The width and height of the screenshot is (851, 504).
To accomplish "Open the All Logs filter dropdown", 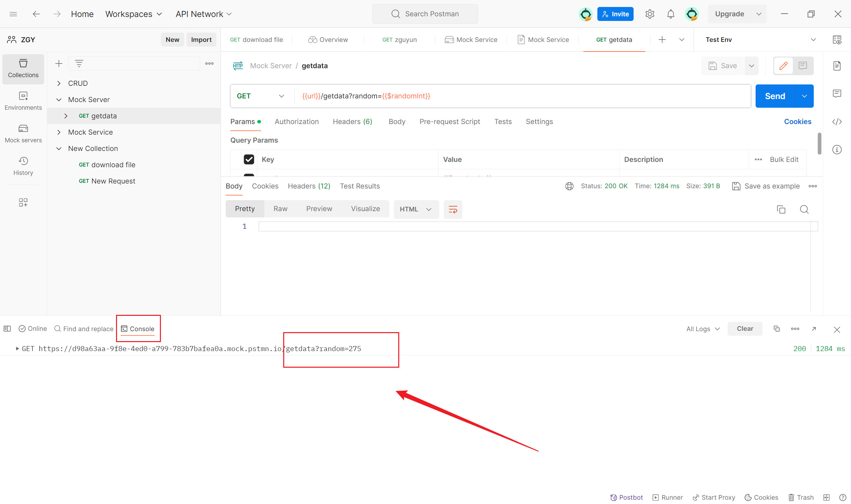I will (703, 329).
